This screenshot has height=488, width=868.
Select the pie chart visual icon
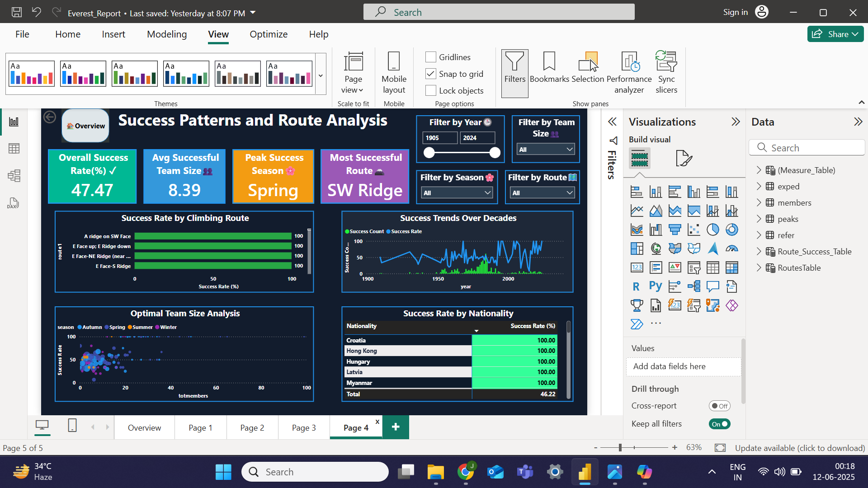pyautogui.click(x=712, y=230)
